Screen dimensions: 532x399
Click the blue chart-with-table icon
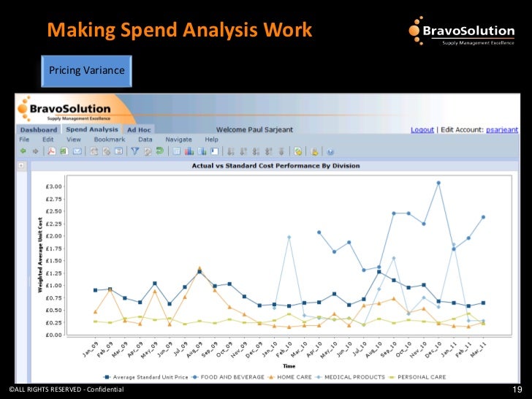(x=202, y=151)
